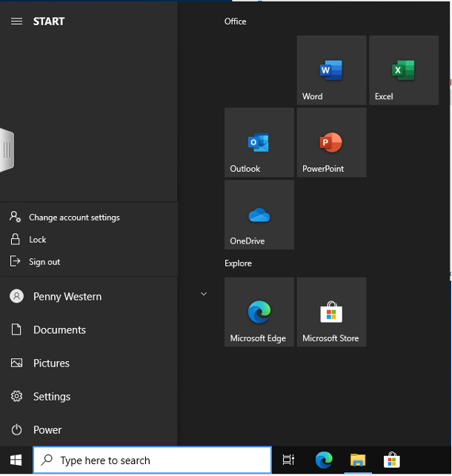Open the Microsoft Store tile

[331, 312]
